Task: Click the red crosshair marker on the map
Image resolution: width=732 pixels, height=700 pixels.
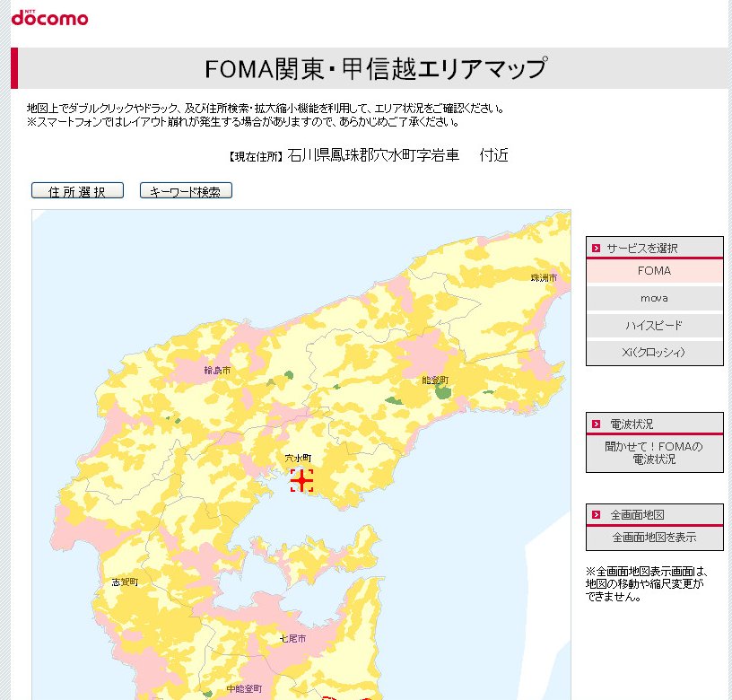Action: pos(301,480)
